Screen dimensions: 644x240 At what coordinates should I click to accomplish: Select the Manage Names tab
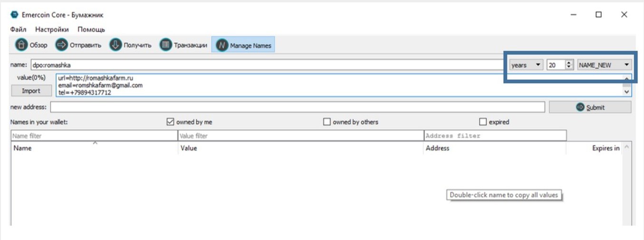point(243,46)
